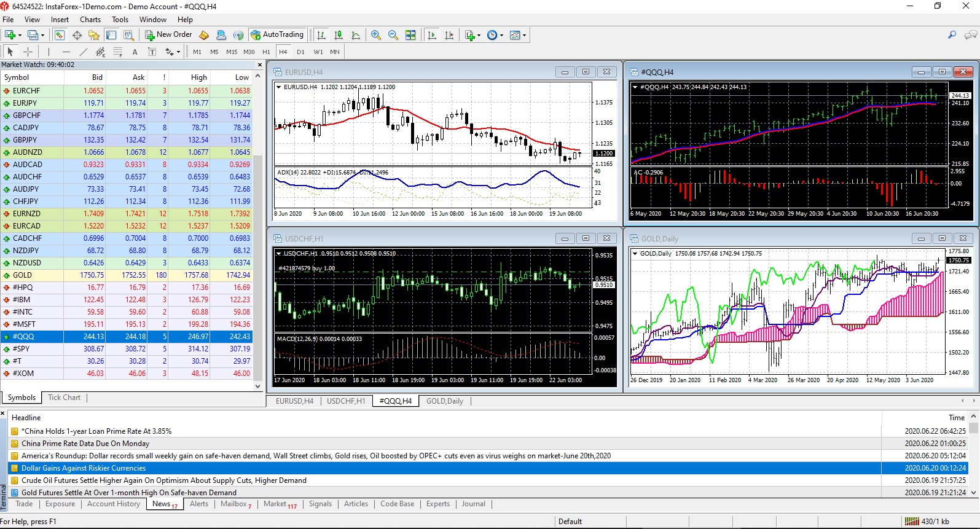Open the Tools menu
The image size is (980, 529).
[x=120, y=20]
